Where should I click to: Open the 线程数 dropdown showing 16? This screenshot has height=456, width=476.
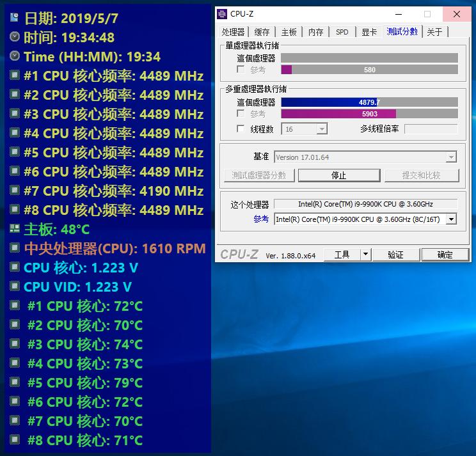tap(322, 129)
